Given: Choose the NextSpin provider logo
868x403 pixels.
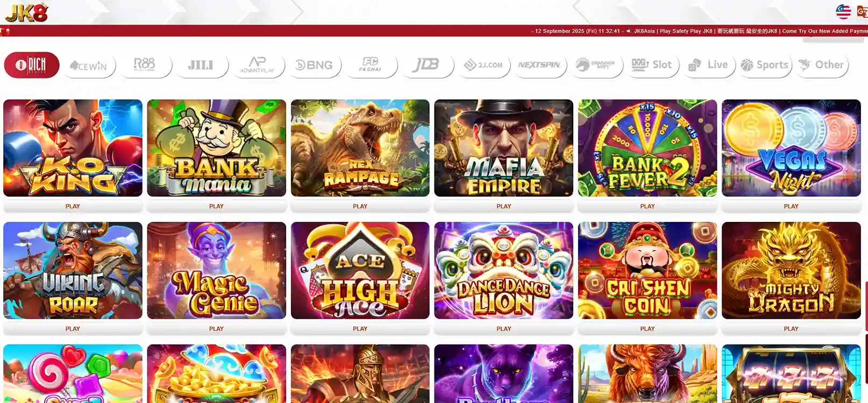Looking at the screenshot, I should point(539,66).
